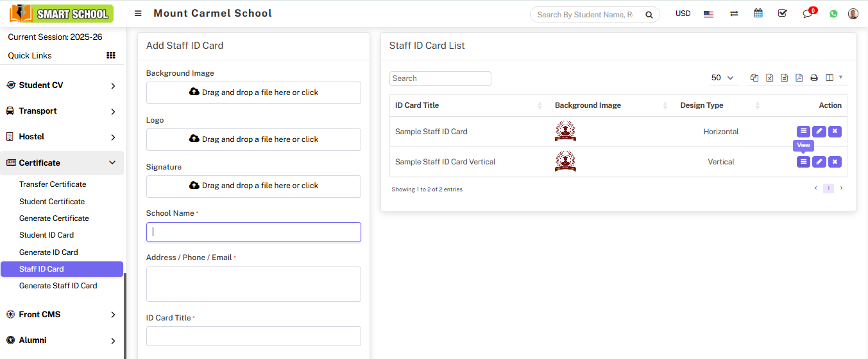The image size is (868, 359).
Task: Click the Background Image upload drop area
Action: [x=253, y=92]
